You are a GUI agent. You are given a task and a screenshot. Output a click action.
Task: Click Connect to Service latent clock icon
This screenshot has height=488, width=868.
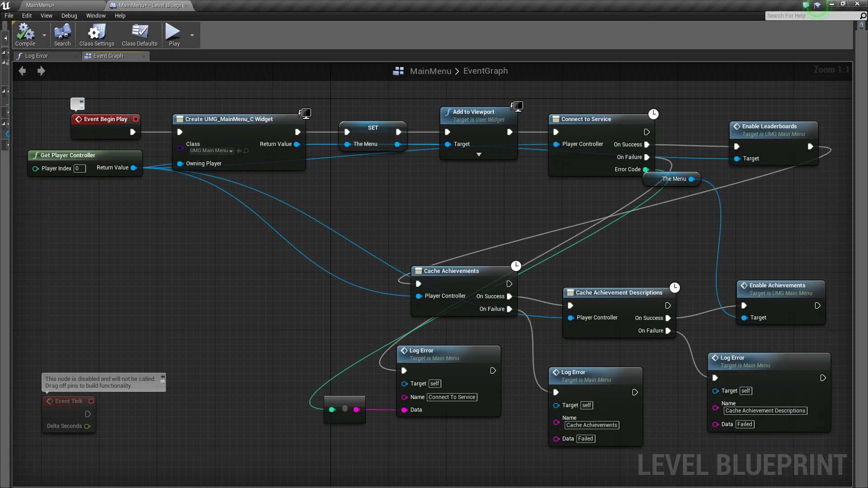(x=653, y=114)
